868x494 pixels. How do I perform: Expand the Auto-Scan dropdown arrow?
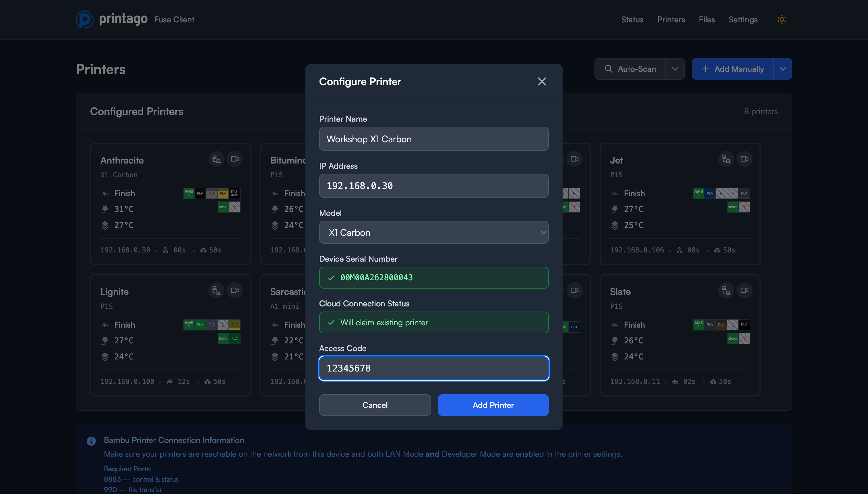675,69
